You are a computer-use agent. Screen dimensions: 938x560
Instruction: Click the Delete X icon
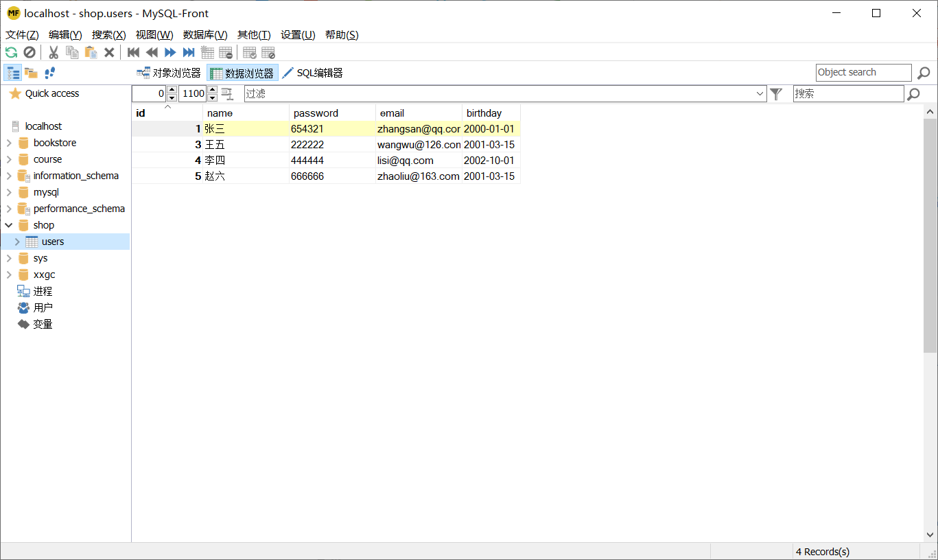pyautogui.click(x=109, y=52)
